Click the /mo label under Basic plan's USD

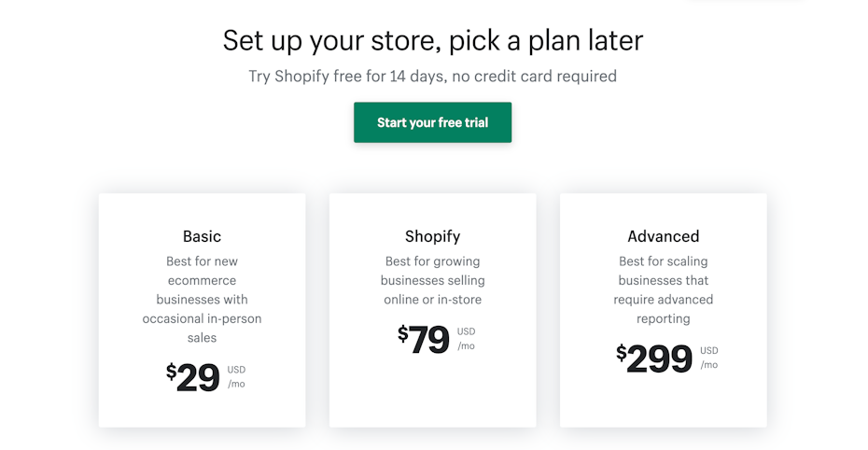click(236, 384)
